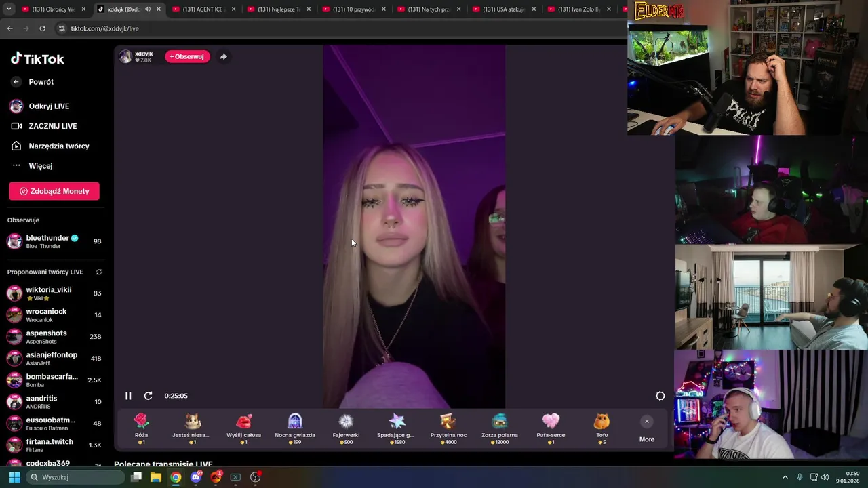Click the xddvjk streamer avatar

tap(125, 56)
